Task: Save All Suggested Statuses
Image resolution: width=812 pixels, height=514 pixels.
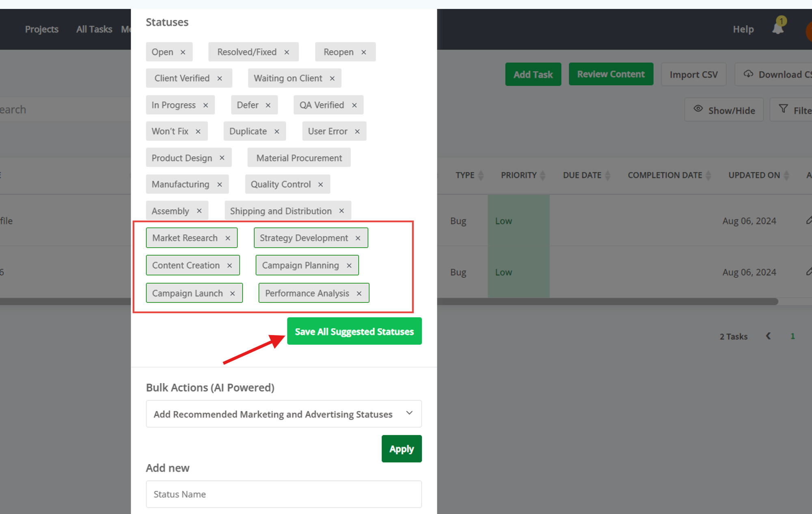Action: click(x=354, y=331)
